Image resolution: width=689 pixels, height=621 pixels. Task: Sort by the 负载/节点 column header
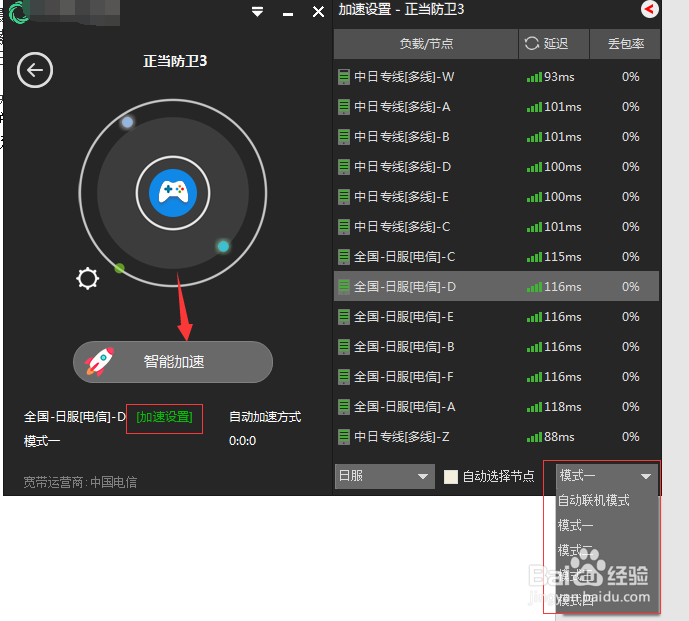tap(426, 44)
